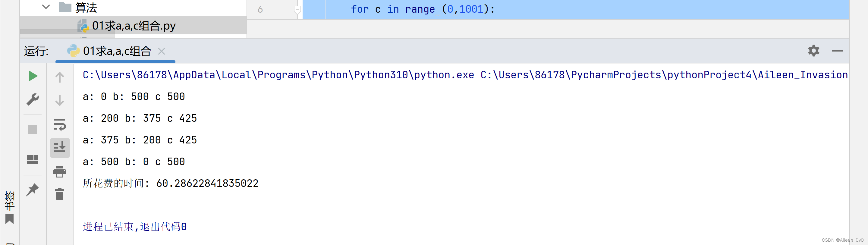Click the Stop process square icon
This screenshot has width=868, height=245.
33,129
